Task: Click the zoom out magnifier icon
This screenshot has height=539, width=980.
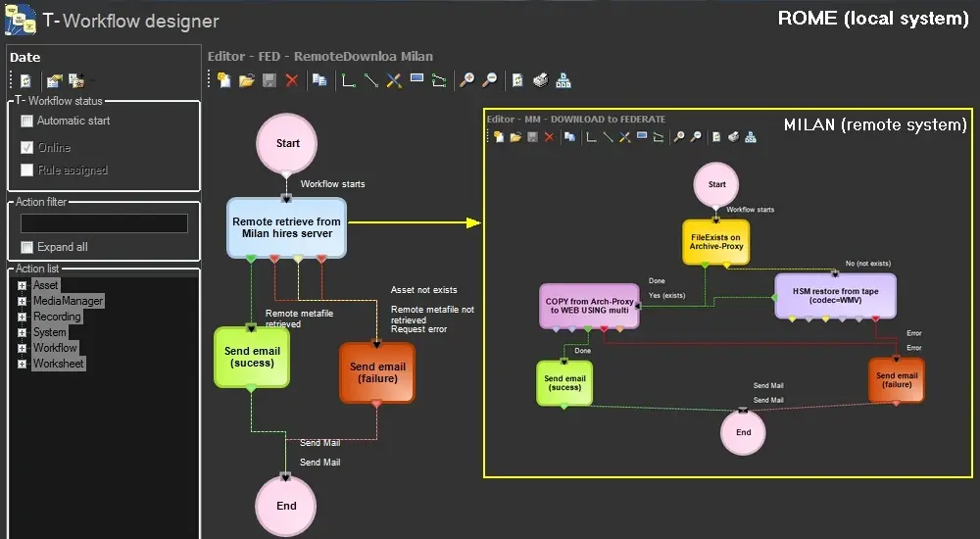Action: [489, 80]
